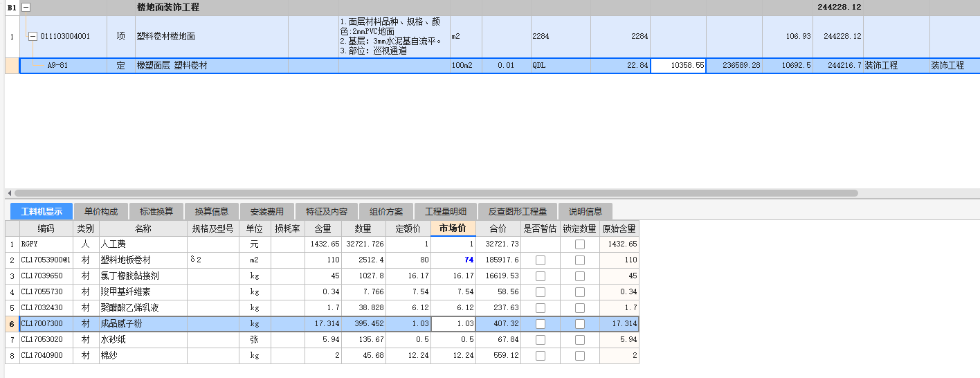980x378 pixels.
Task: Select the unit price cell 10358.55
Action: (x=678, y=65)
